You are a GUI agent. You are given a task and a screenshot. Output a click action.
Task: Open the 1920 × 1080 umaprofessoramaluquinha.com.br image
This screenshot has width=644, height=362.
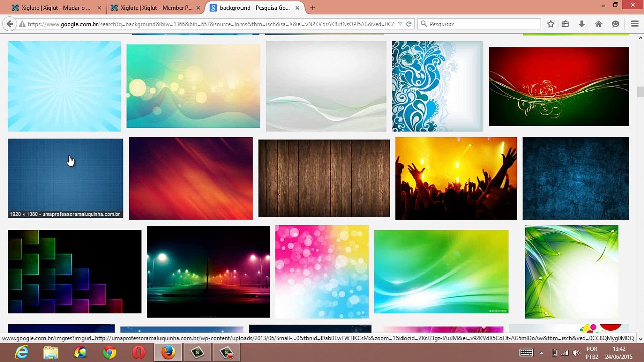65,178
